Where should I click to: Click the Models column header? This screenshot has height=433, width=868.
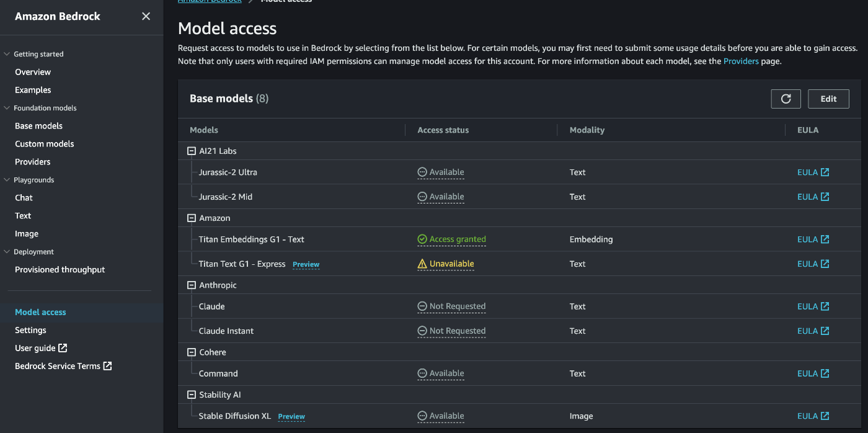(x=204, y=130)
